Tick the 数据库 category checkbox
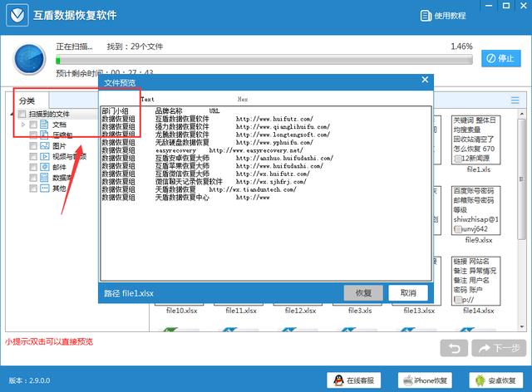532x392 pixels. 33,178
